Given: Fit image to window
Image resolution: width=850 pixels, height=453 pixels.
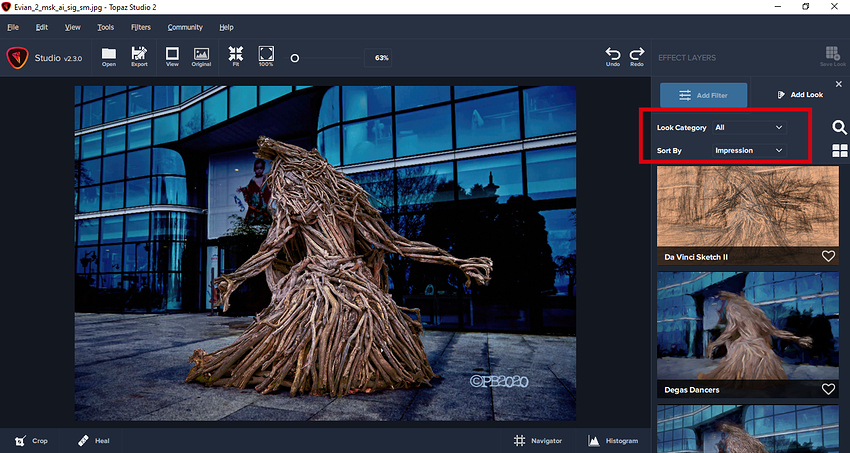Looking at the screenshot, I should (x=236, y=56).
